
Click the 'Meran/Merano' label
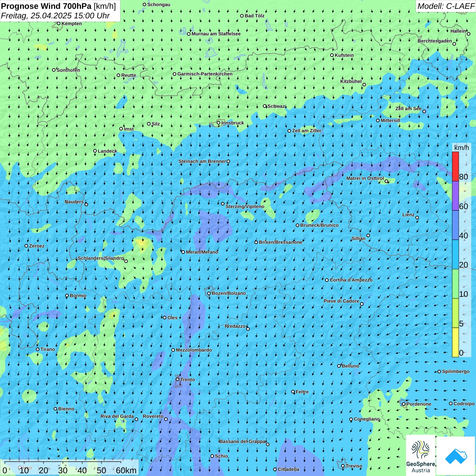(x=202, y=252)
